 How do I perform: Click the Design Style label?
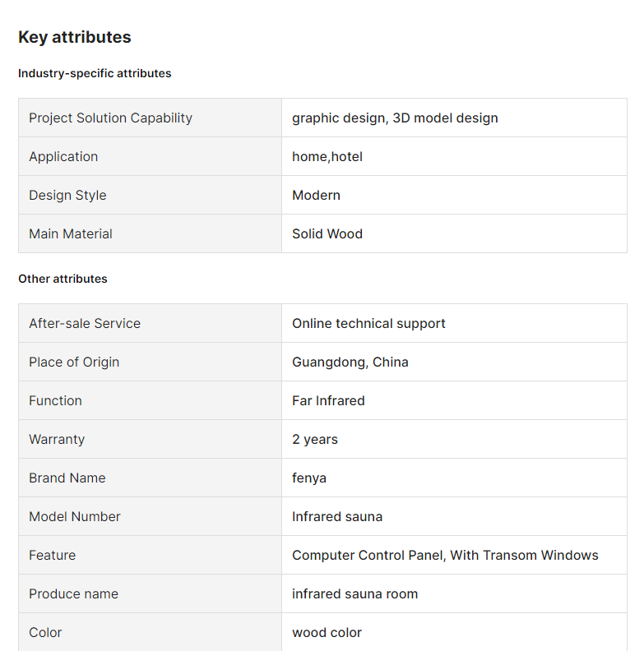(x=67, y=195)
